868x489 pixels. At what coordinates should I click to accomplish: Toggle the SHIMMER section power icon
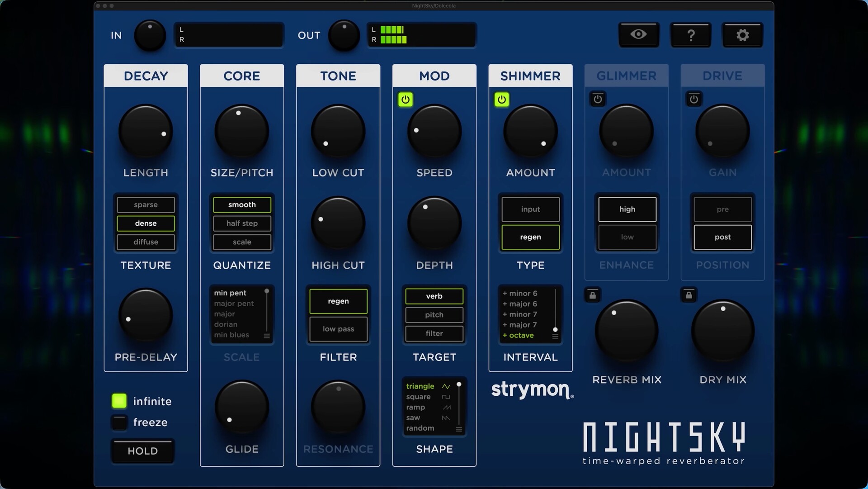501,100
